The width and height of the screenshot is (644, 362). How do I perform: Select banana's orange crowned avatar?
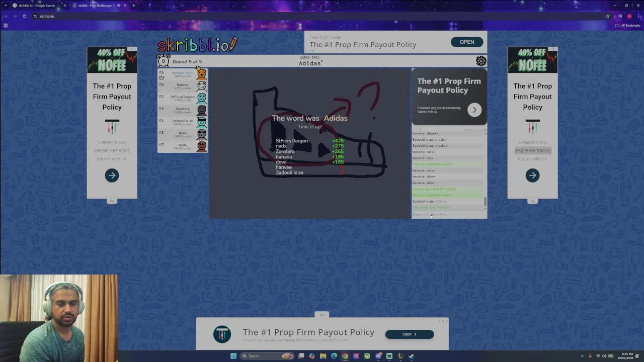tap(201, 74)
